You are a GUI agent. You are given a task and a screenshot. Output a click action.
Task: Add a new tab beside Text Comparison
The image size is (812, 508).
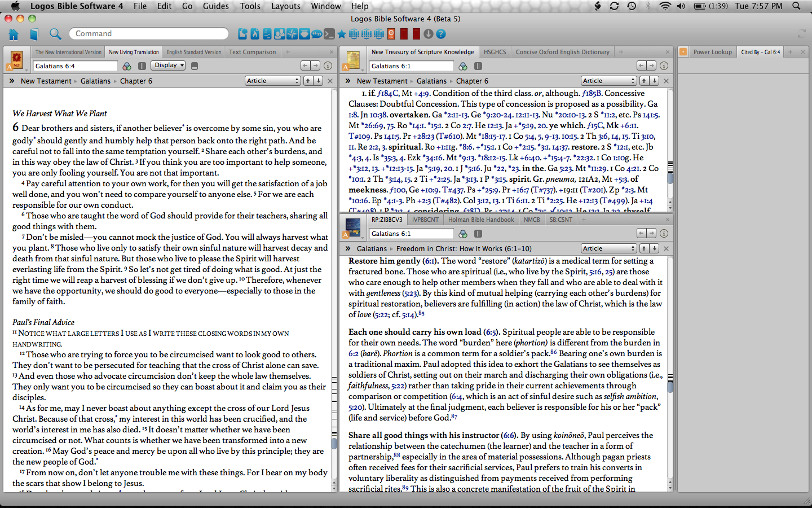pyautogui.click(x=288, y=52)
